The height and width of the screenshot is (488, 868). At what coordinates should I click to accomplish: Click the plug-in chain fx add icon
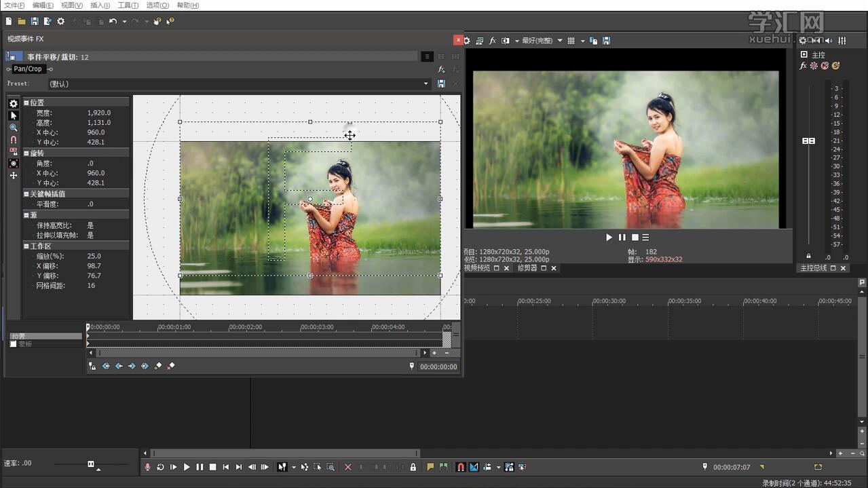441,69
